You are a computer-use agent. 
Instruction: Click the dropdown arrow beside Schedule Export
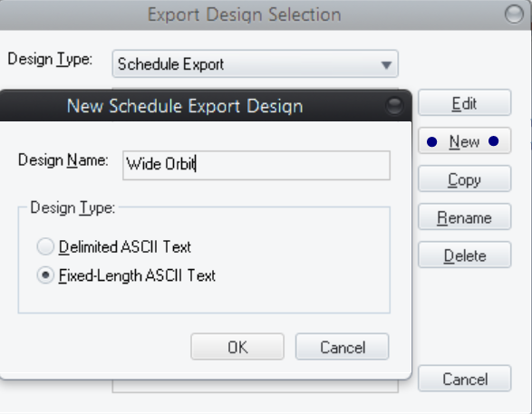[386, 64]
